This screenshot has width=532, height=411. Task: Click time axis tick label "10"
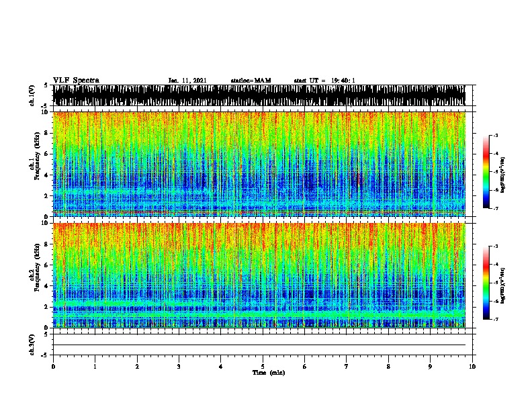(x=472, y=367)
